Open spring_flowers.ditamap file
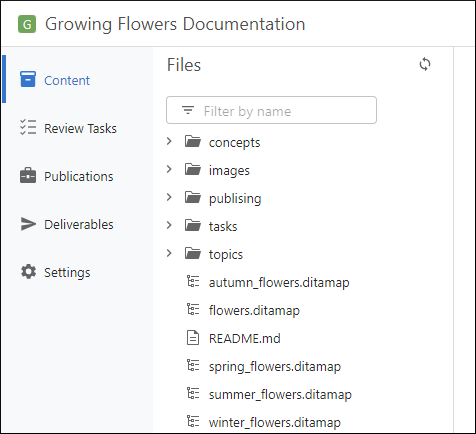Screen dimensions: 476x434 tap(275, 367)
